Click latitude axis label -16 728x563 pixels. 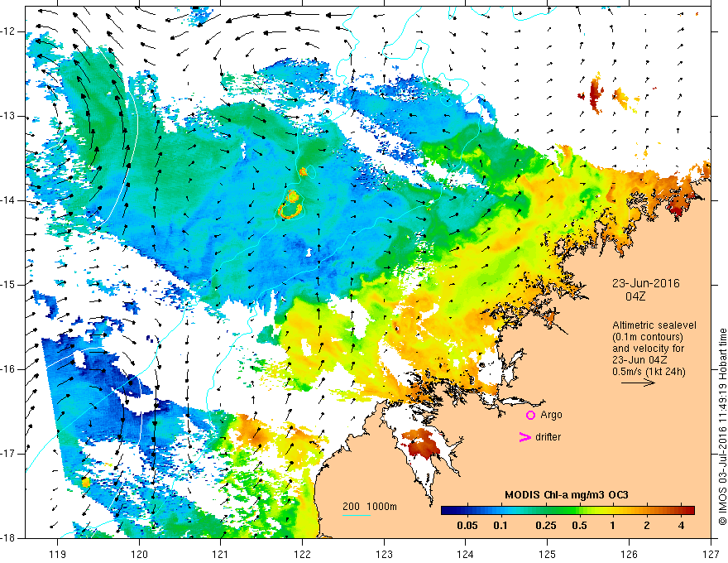[x=8, y=369]
